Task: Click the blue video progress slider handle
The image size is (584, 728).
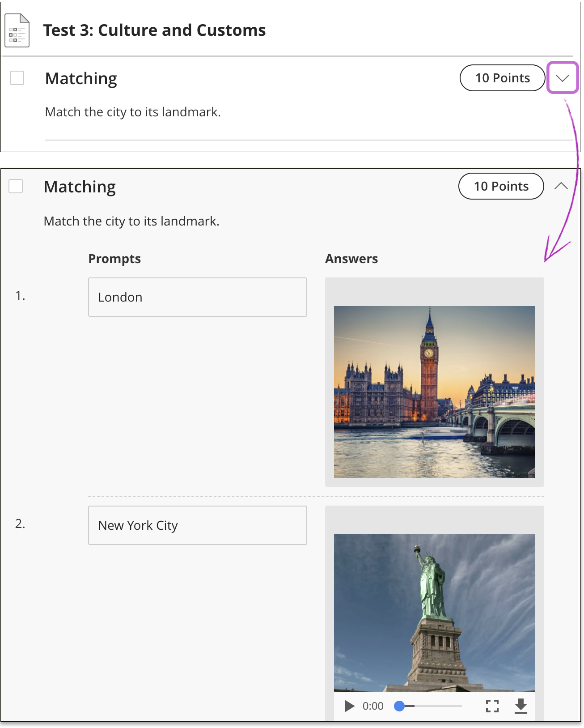Action: tap(399, 706)
